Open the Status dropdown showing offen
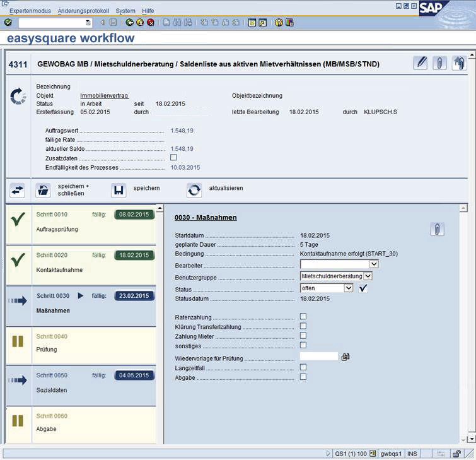476x460 pixels. (x=349, y=288)
